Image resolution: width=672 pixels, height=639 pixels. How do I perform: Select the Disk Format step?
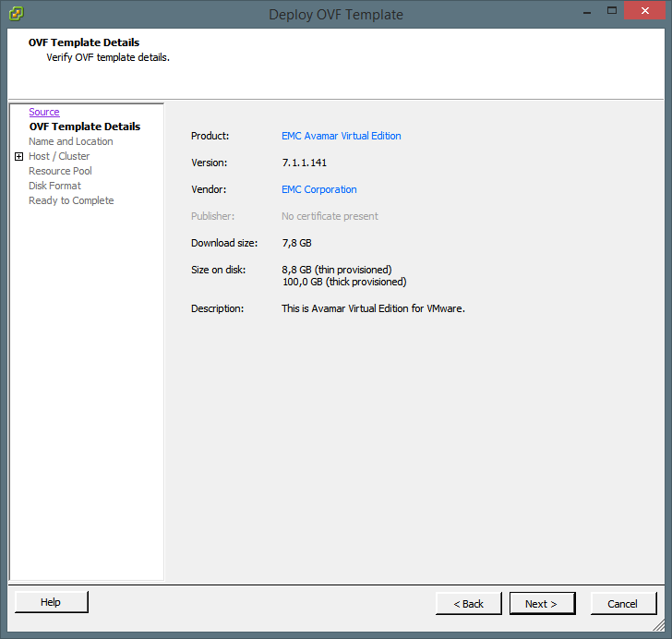[54, 186]
